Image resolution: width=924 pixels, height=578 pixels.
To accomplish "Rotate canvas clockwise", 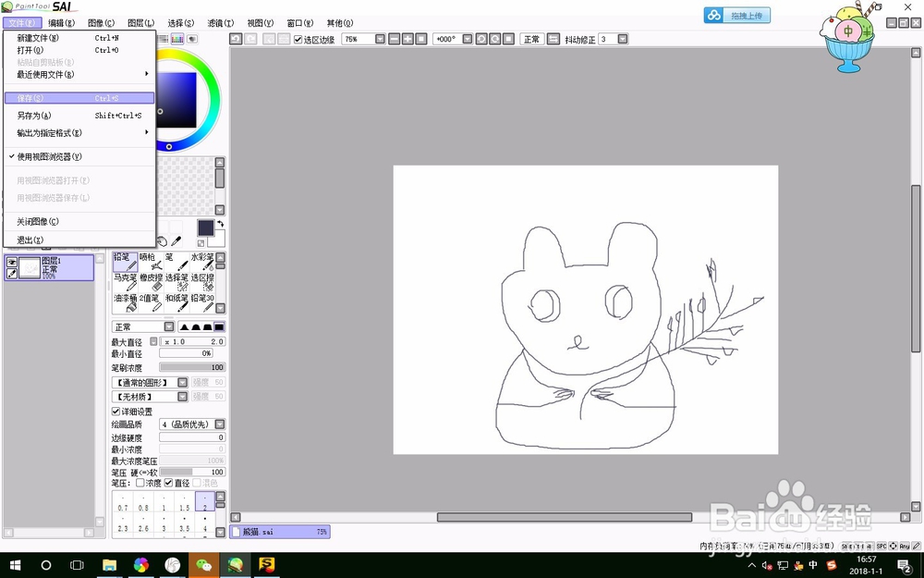I will (x=495, y=39).
